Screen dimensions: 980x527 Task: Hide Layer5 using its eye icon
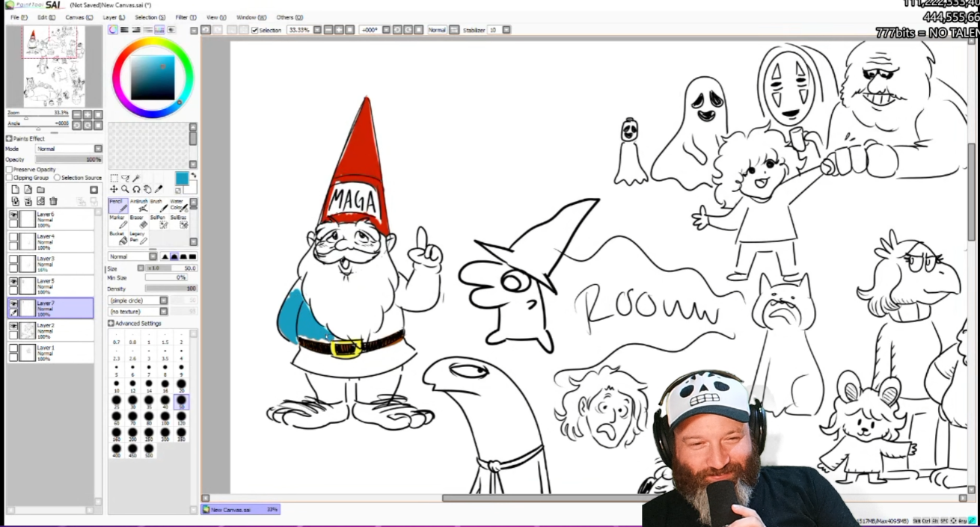tap(13, 282)
